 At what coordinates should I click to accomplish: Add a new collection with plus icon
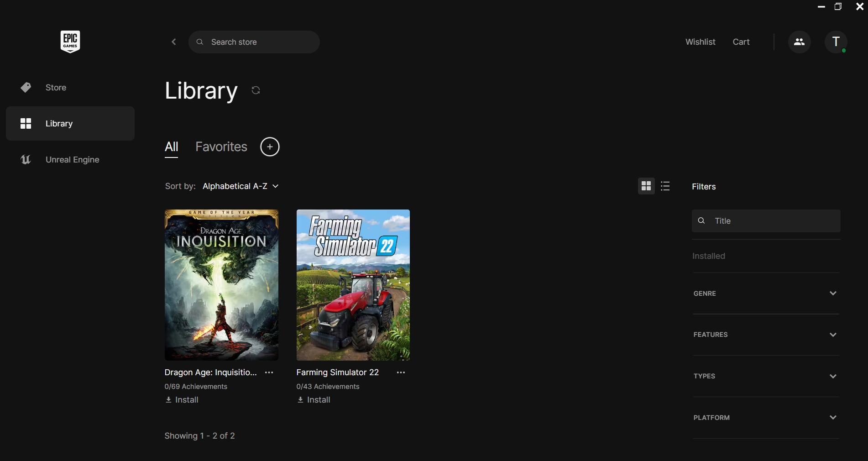(270, 147)
